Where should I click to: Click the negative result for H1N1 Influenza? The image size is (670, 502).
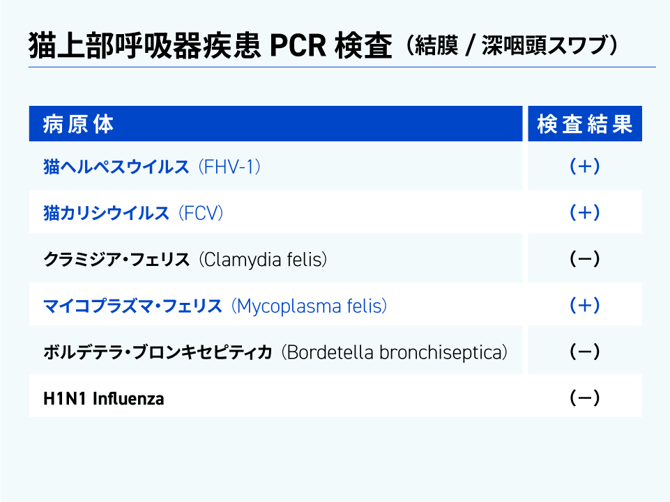click(x=584, y=399)
